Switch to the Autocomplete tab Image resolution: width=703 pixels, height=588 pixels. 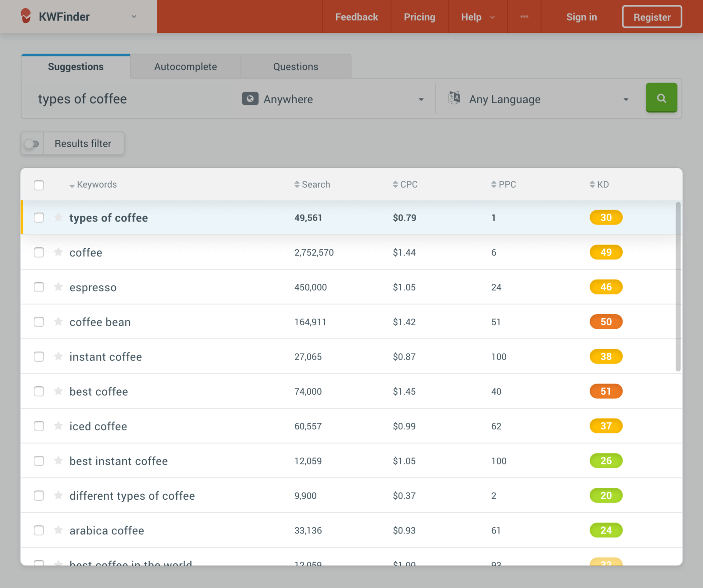click(x=185, y=66)
